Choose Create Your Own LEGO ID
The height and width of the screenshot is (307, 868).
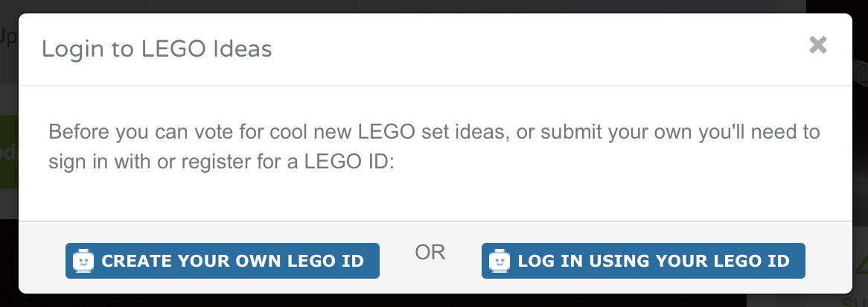point(223,261)
